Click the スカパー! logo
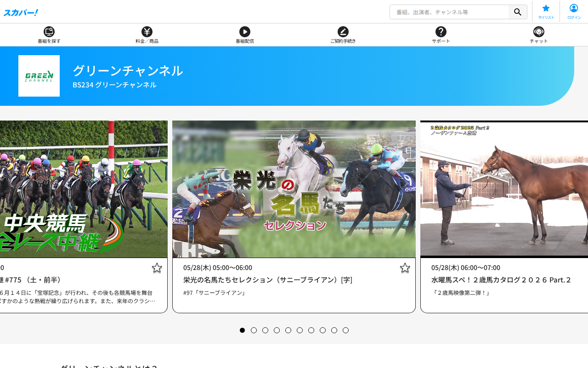588x368 pixels. click(x=21, y=12)
